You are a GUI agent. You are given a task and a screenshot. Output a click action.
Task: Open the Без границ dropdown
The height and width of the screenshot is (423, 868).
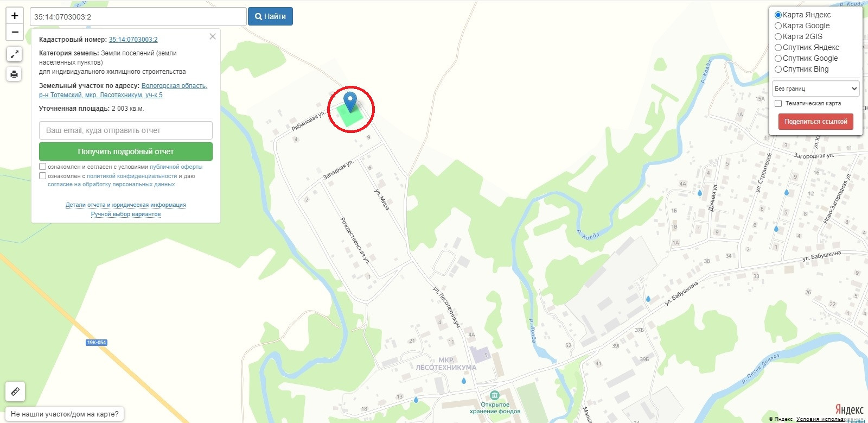tap(816, 89)
